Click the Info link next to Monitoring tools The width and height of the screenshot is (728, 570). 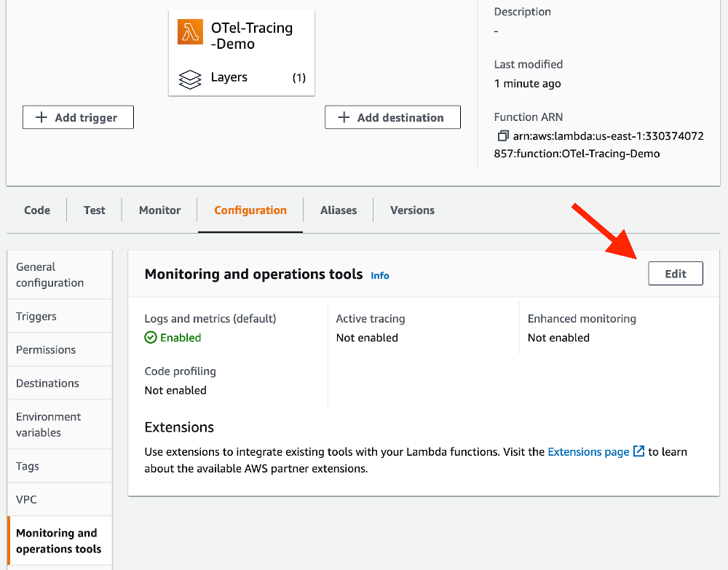click(379, 275)
